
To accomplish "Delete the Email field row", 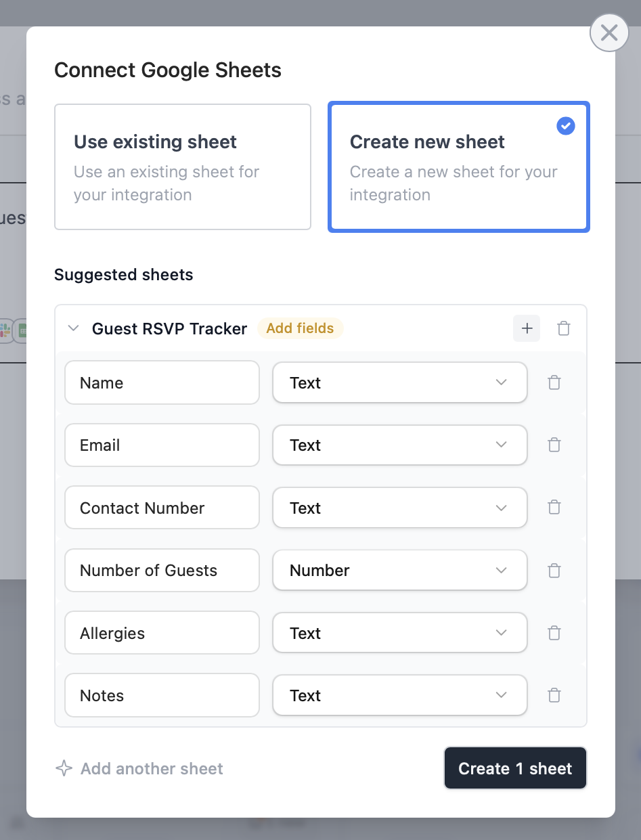I will (x=554, y=445).
